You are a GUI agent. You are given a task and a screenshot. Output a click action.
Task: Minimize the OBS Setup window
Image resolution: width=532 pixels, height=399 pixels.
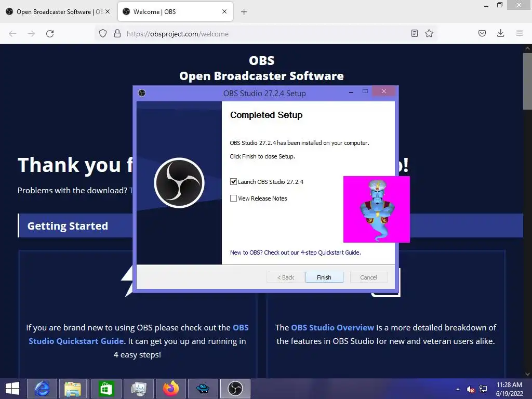(x=351, y=92)
